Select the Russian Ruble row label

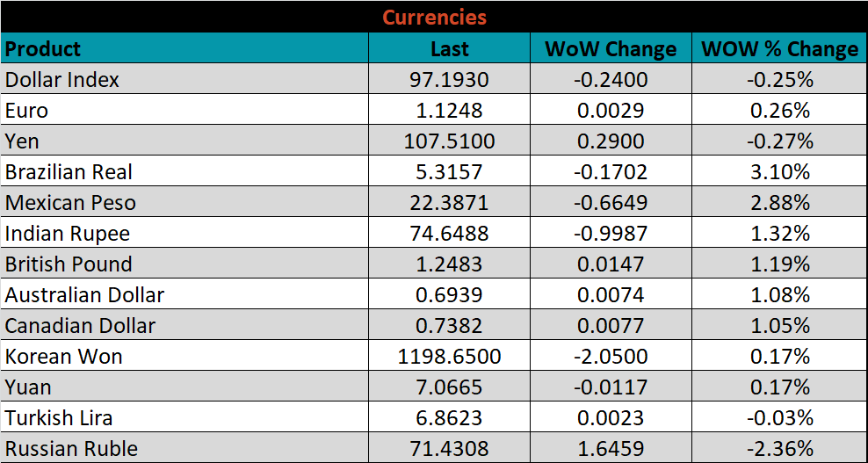pos(71,449)
